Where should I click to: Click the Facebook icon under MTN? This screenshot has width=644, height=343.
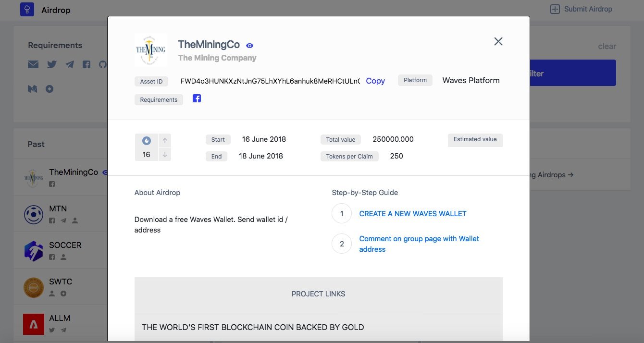click(52, 221)
